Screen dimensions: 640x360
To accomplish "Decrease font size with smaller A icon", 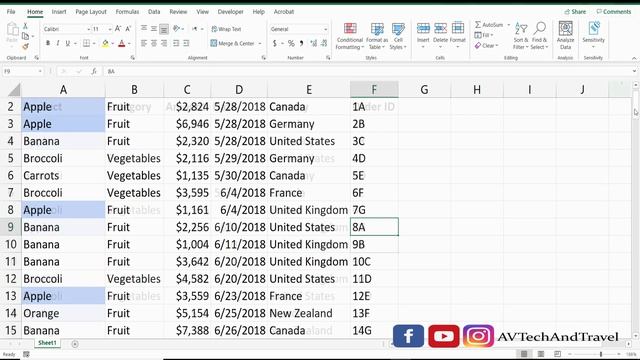I will tap(128, 29).
